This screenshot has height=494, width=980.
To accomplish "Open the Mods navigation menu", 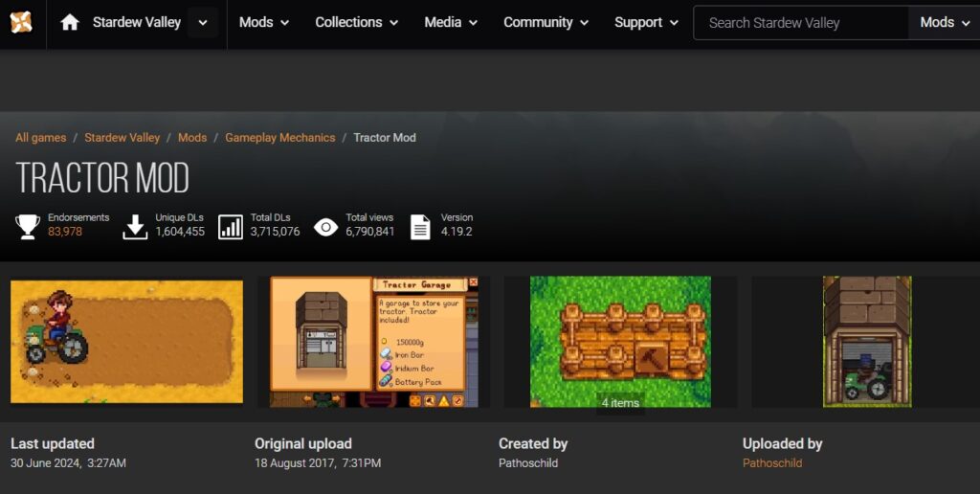I will tap(264, 23).
